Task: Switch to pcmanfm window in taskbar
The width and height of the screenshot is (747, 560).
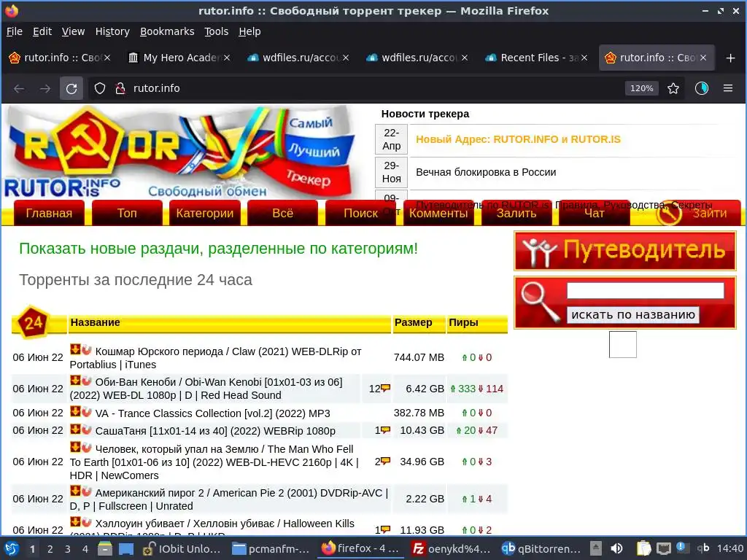Action: [271, 549]
